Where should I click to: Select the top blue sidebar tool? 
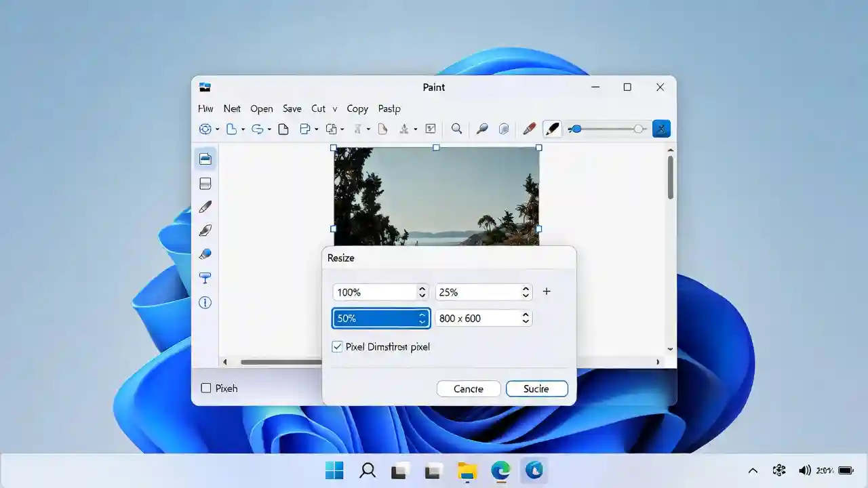(205, 159)
